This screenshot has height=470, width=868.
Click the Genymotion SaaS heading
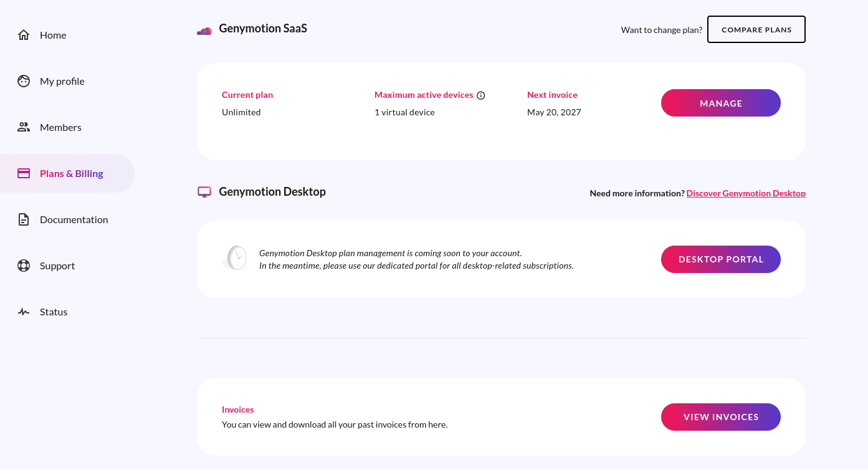point(263,29)
